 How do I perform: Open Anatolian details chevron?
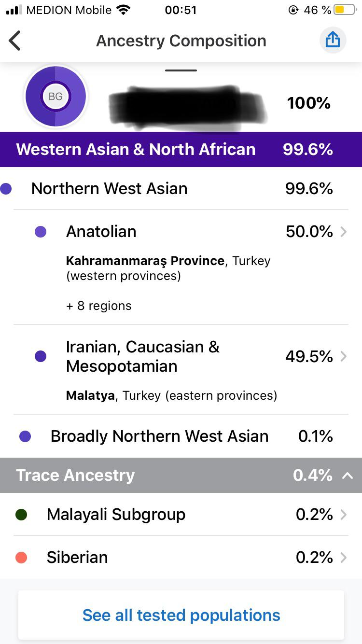343,232
